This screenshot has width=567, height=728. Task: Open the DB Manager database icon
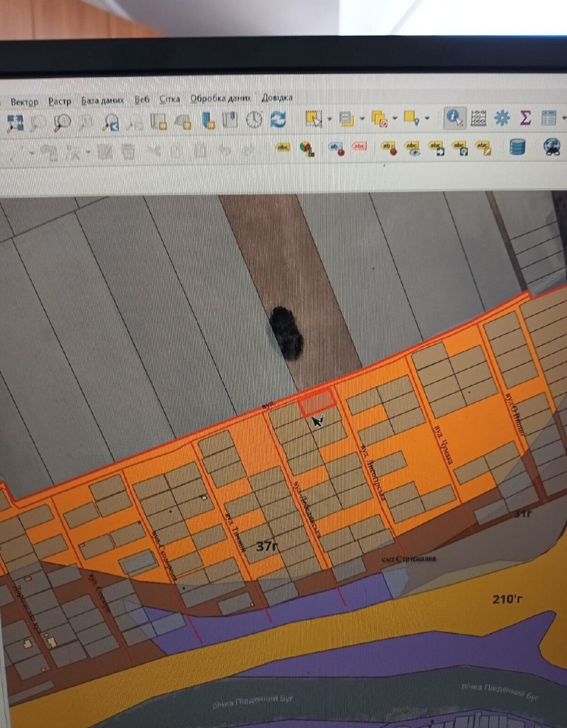click(x=517, y=147)
